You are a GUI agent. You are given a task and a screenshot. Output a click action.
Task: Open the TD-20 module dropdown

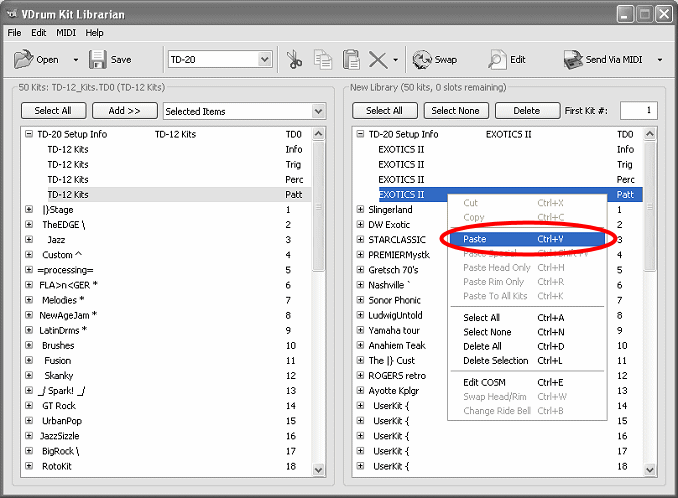coord(264,60)
